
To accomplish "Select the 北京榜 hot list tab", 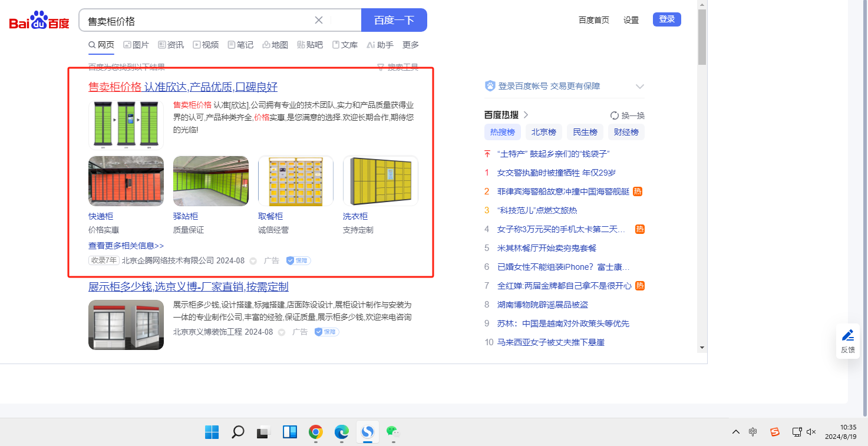I will [x=543, y=132].
